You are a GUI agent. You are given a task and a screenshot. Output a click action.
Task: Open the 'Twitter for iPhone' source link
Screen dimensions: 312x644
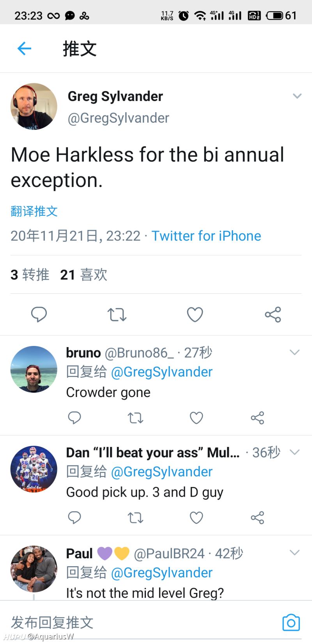(x=206, y=236)
